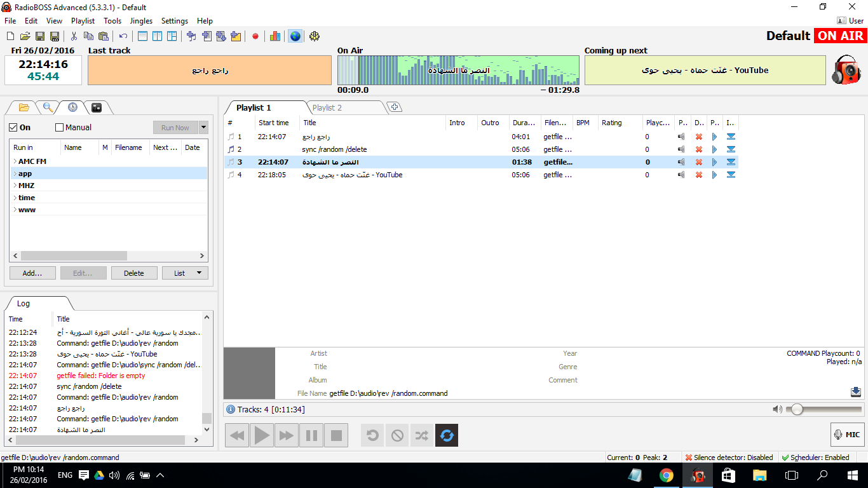The image size is (868, 488).
Task: Open the Playlist menu
Action: pyautogui.click(x=83, y=21)
